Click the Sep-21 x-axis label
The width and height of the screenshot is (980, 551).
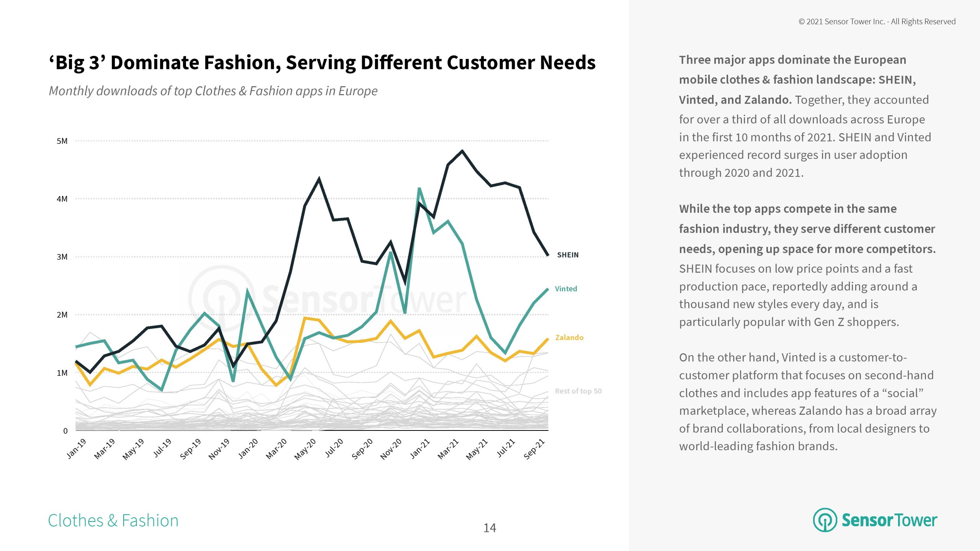[x=534, y=449]
